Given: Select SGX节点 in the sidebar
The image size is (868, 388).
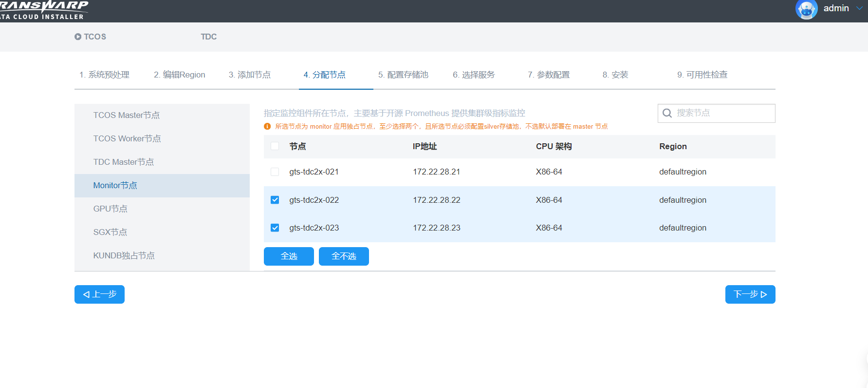Looking at the screenshot, I should point(162,232).
